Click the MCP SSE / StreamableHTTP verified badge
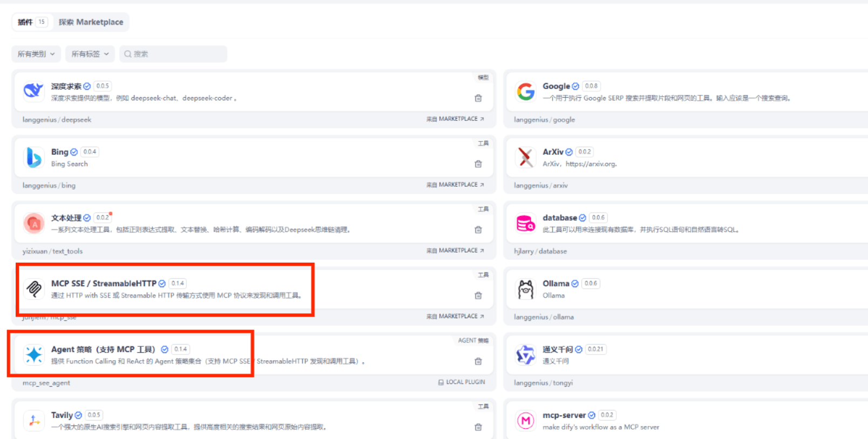The height and width of the screenshot is (439, 868). point(162,284)
